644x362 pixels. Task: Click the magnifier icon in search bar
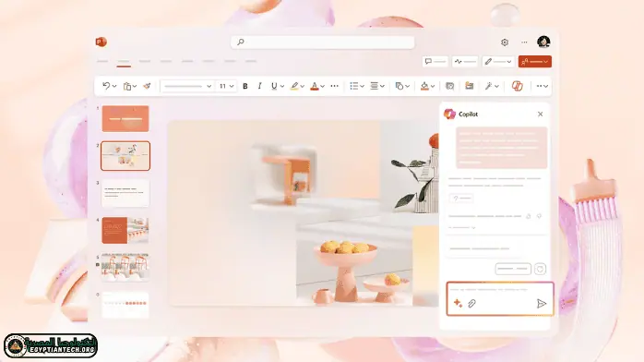click(x=241, y=42)
